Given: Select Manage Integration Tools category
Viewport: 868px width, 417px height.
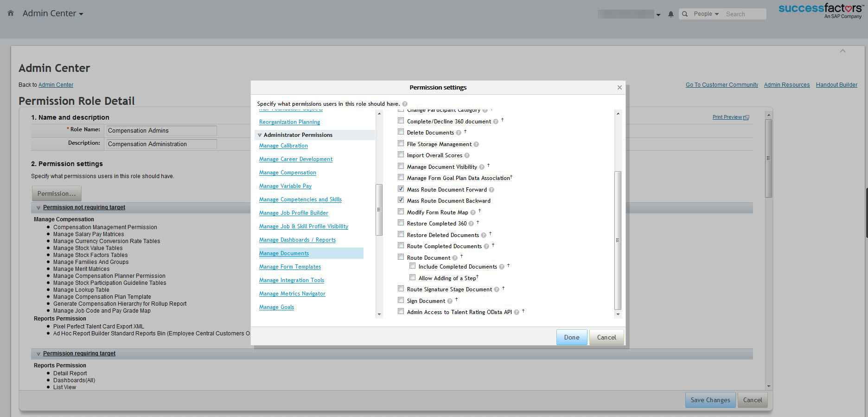Looking at the screenshot, I should [292, 280].
